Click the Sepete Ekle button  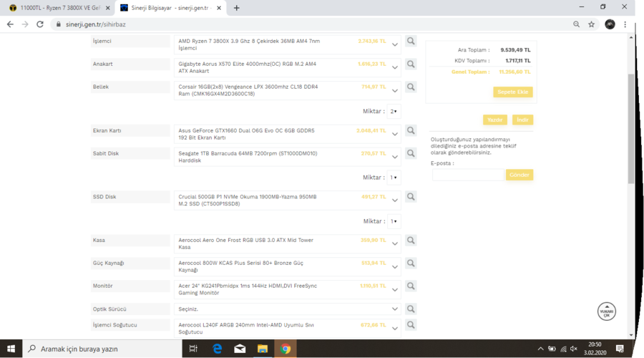coord(512,92)
